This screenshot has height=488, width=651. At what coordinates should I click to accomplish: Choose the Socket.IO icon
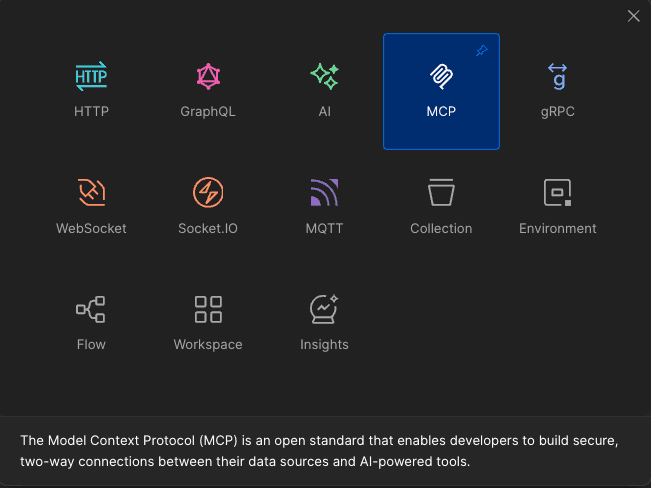pos(208,193)
